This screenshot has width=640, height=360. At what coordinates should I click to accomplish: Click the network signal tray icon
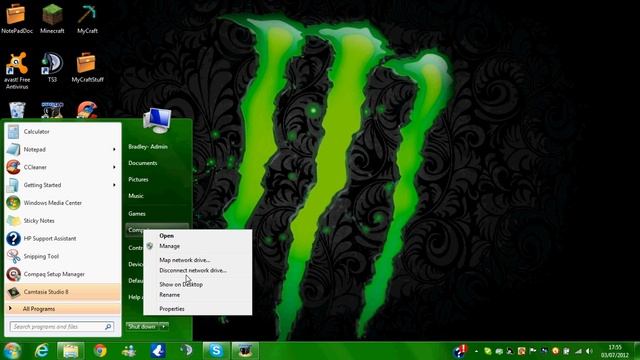[578, 351]
